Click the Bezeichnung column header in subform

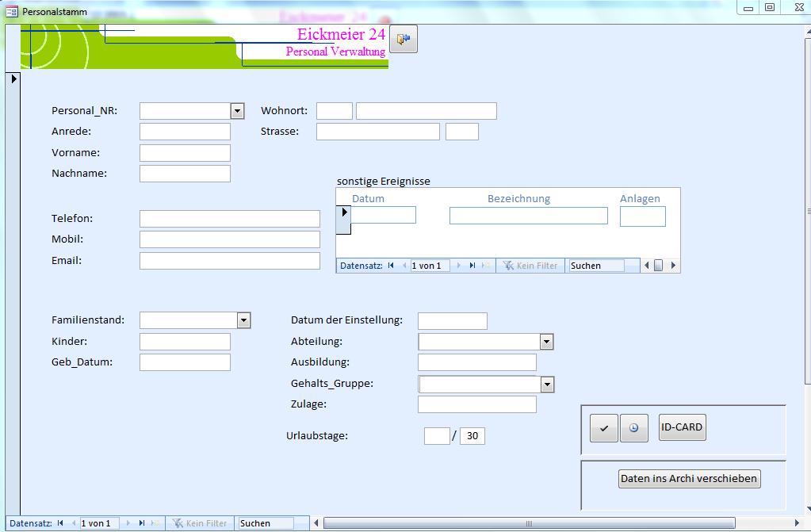518,199
